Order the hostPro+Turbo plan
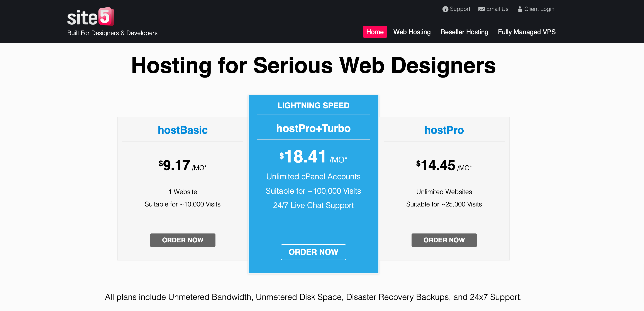644x311 pixels. click(313, 252)
